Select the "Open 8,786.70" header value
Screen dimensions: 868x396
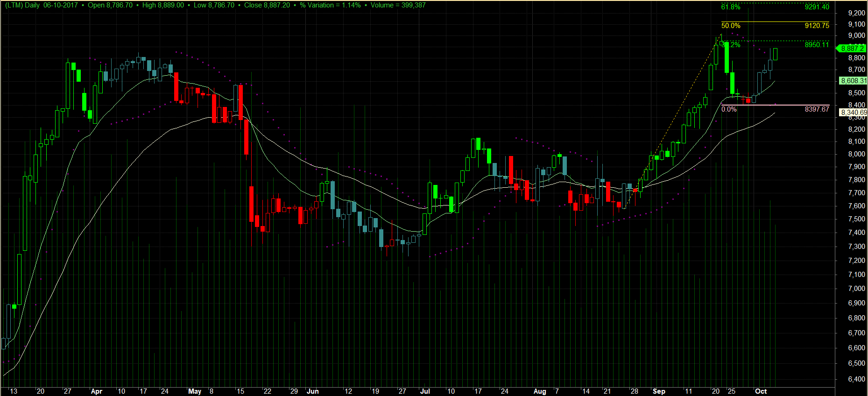point(110,5)
